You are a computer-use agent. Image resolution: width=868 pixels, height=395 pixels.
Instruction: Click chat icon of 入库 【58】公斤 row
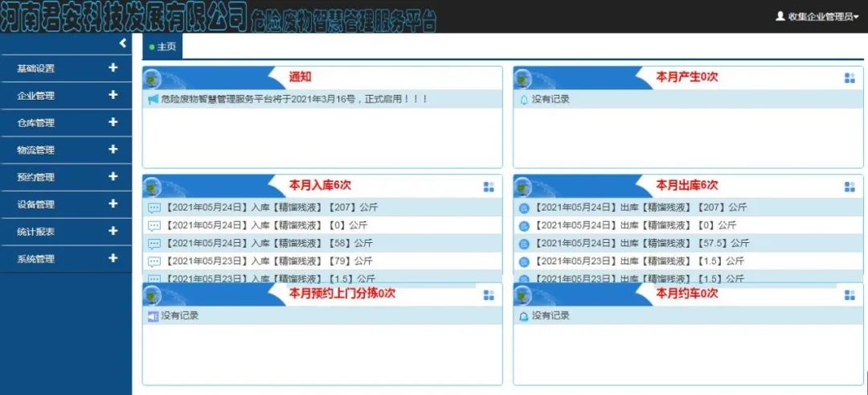[x=154, y=244]
